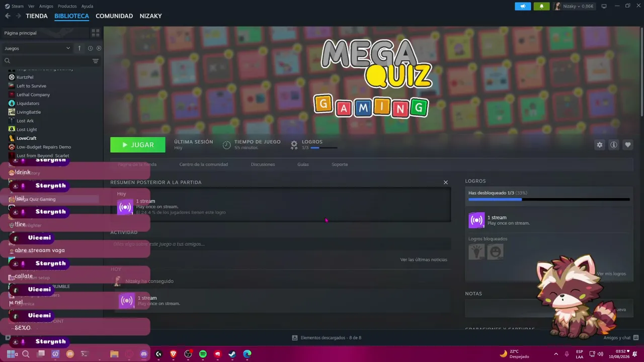This screenshot has width=644, height=362.
Task: Open the NIZAKY profile tab
Action: point(150,16)
